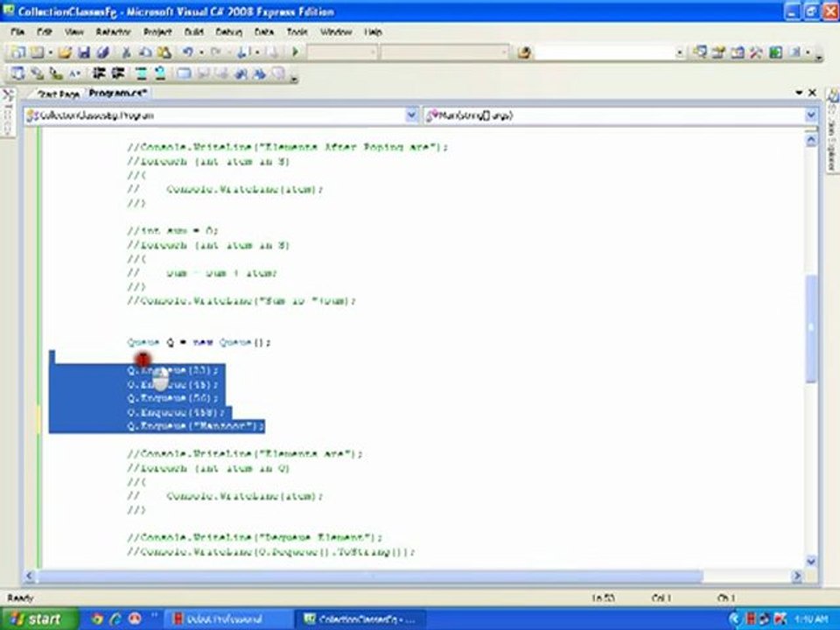Image resolution: width=840 pixels, height=630 pixels.
Task: Open the File menu
Action: pyautogui.click(x=17, y=32)
